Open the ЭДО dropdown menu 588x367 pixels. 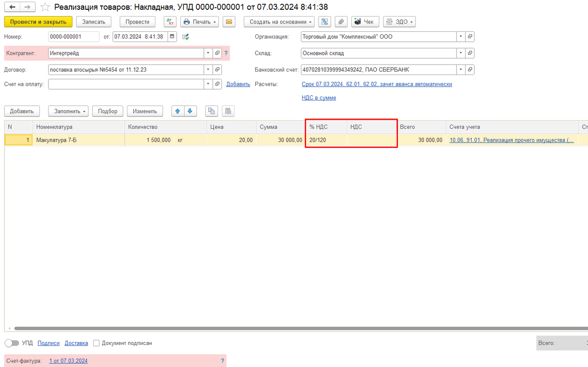pyautogui.click(x=399, y=22)
